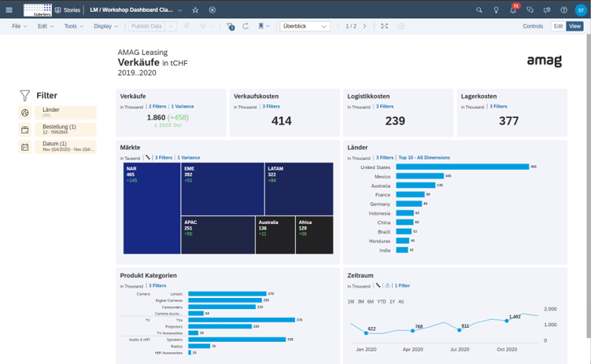Open the search magnifier
591x364 pixels.
(x=479, y=10)
